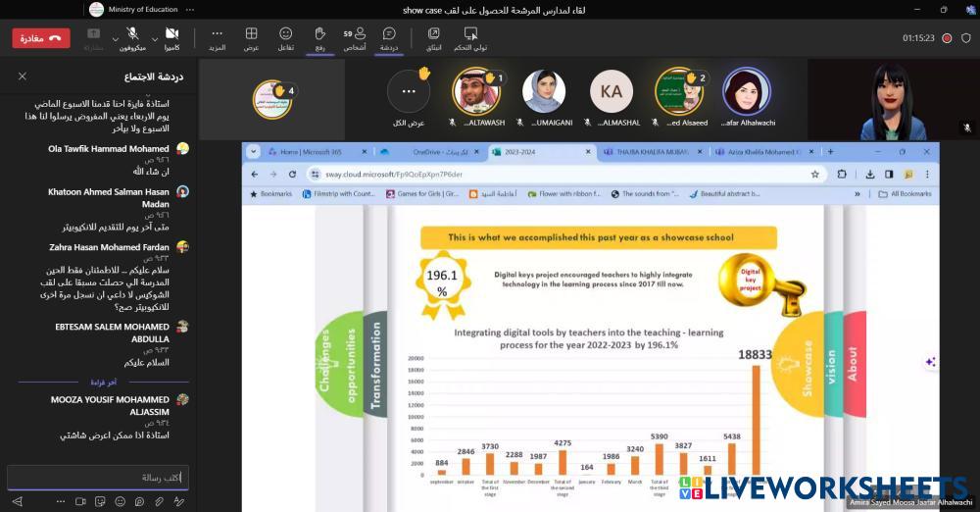The height and width of the screenshot is (512, 980).
Task: Select KA participant ALMASHAL's avatar thumbnail
Action: pyautogui.click(x=612, y=92)
